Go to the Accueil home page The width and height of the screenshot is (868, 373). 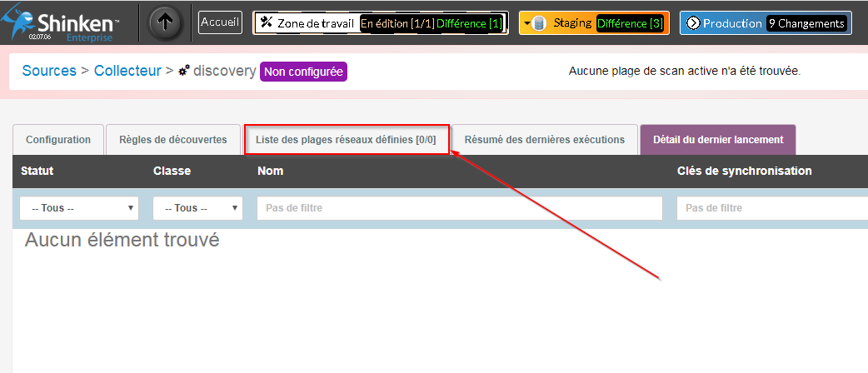tap(221, 22)
